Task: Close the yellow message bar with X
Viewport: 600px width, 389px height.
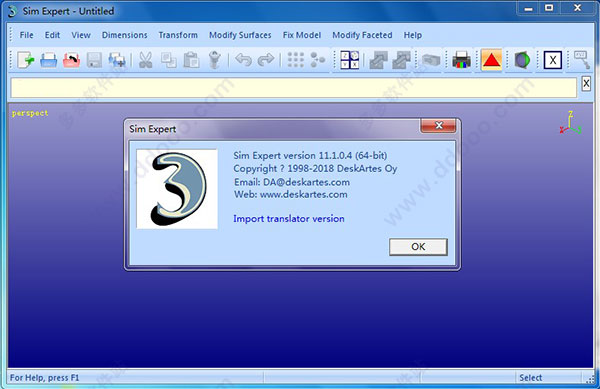Action: coord(586,83)
